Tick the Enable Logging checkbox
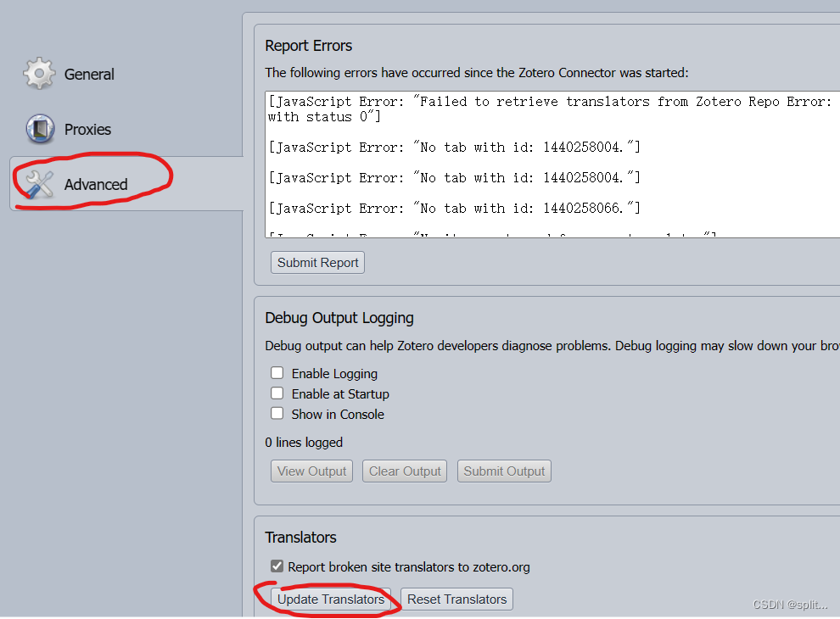 (277, 373)
